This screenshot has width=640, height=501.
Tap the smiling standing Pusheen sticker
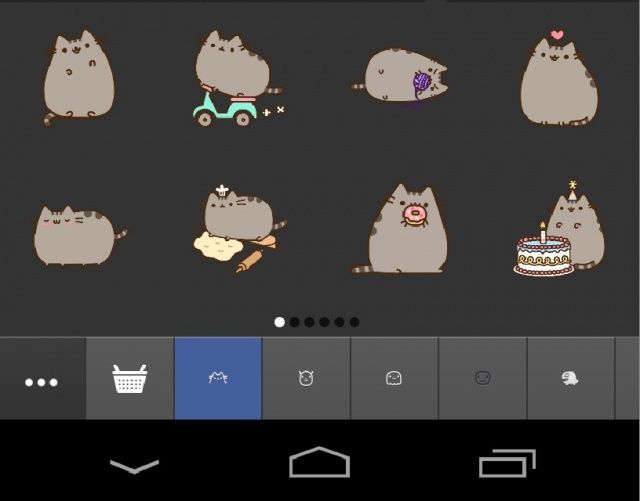(78, 78)
